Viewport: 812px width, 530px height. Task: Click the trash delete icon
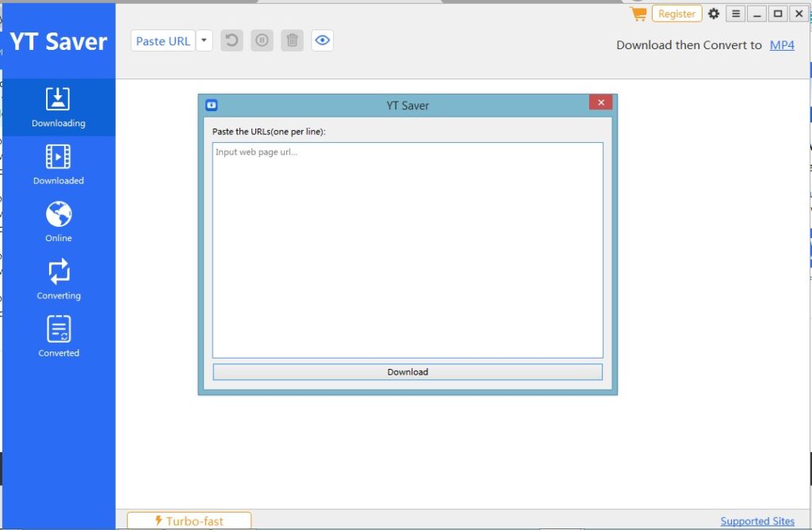click(x=292, y=40)
